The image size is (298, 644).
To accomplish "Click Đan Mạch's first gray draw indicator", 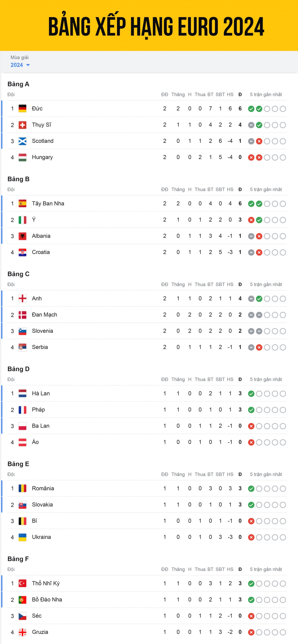I will point(251,315).
